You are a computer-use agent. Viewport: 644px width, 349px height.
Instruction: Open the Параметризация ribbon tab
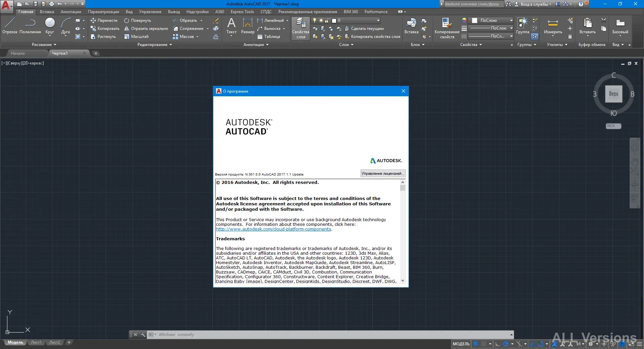click(x=103, y=12)
